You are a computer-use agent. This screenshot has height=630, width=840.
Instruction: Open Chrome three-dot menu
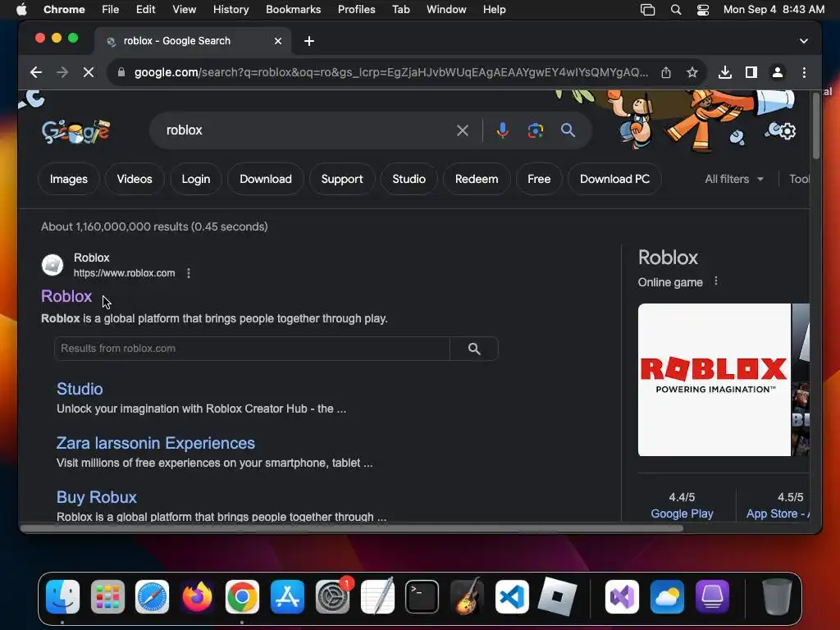pos(804,72)
